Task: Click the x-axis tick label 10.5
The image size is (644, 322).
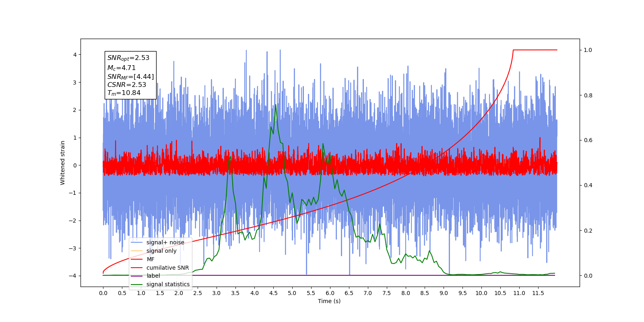Action: pyautogui.click(x=500, y=293)
